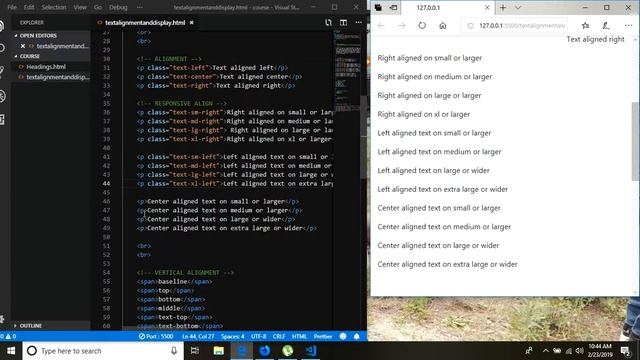The height and width of the screenshot is (360, 640).
Task: Select HTML language mode in status bar
Action: [299, 336]
